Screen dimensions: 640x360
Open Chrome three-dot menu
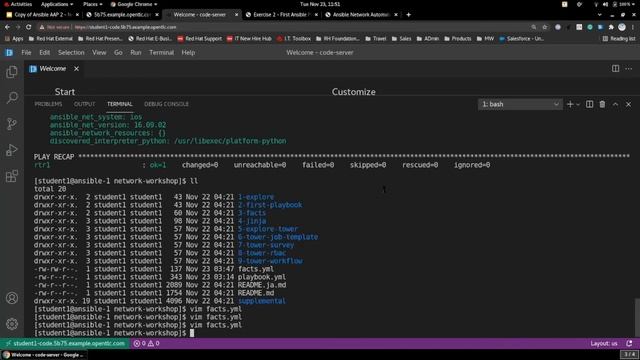point(633,27)
